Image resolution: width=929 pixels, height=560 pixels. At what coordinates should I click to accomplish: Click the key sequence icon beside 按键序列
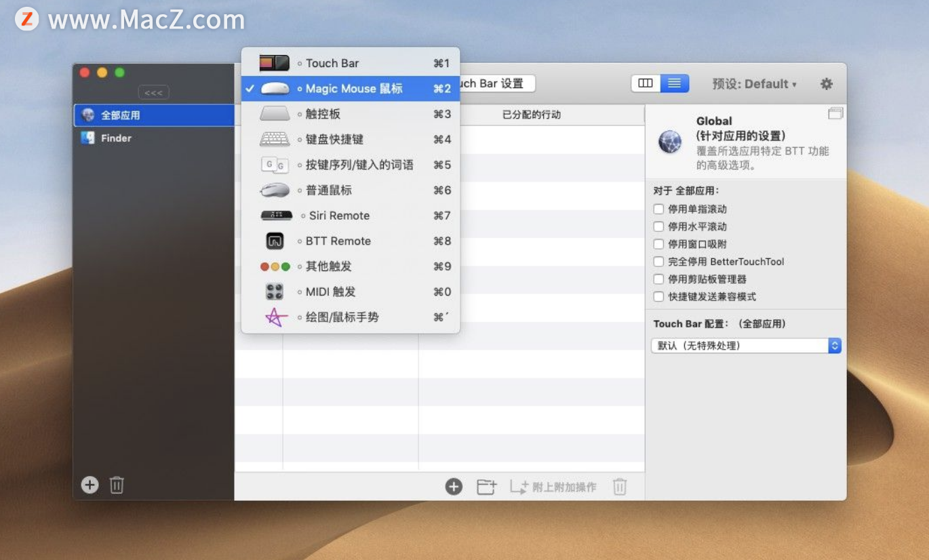pyautogui.click(x=275, y=165)
